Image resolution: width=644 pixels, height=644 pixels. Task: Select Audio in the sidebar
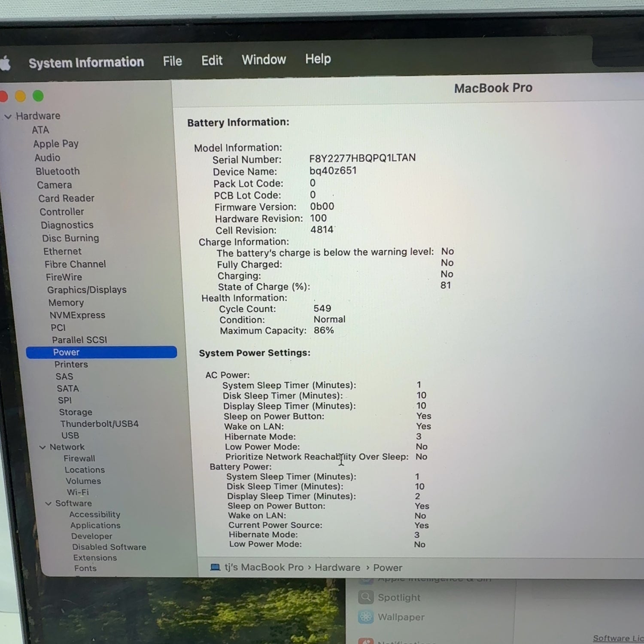[x=47, y=158]
